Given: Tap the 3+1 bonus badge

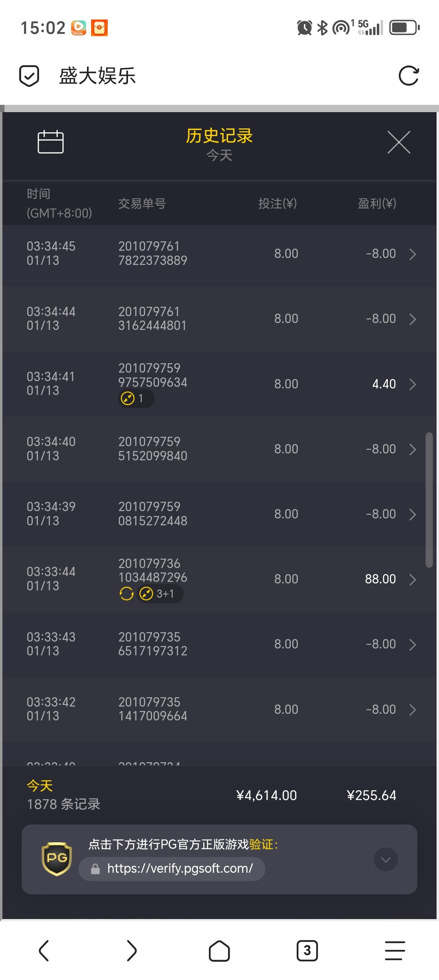Looking at the screenshot, I should click(160, 594).
